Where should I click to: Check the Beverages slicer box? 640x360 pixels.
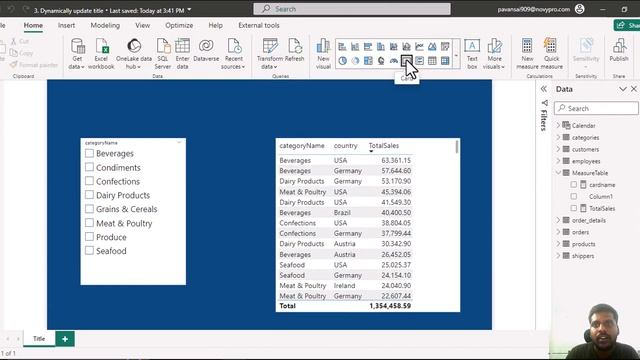tap(89, 153)
